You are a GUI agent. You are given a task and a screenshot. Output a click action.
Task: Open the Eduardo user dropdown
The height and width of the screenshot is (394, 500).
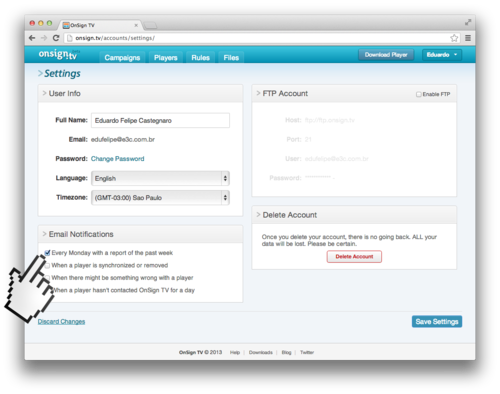(442, 55)
